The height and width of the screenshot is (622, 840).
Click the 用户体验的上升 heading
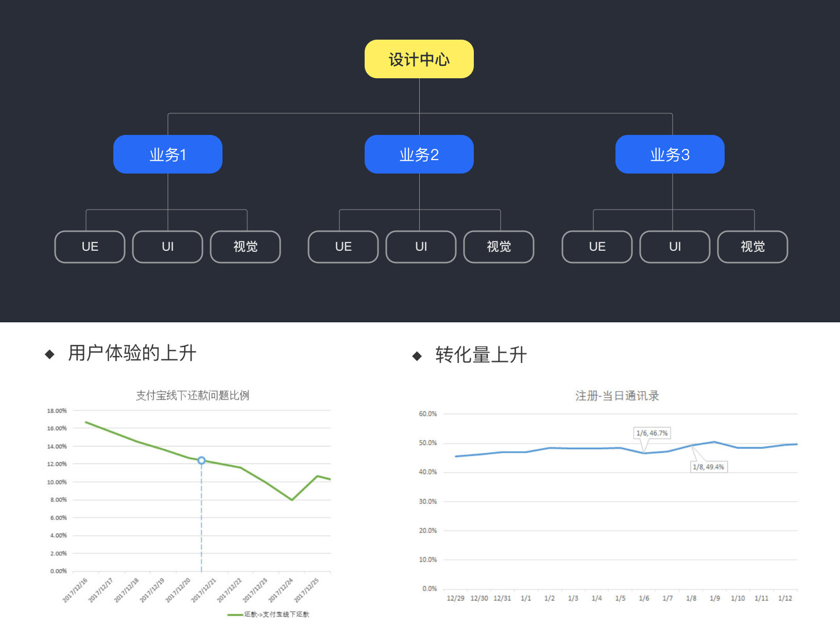(x=132, y=353)
